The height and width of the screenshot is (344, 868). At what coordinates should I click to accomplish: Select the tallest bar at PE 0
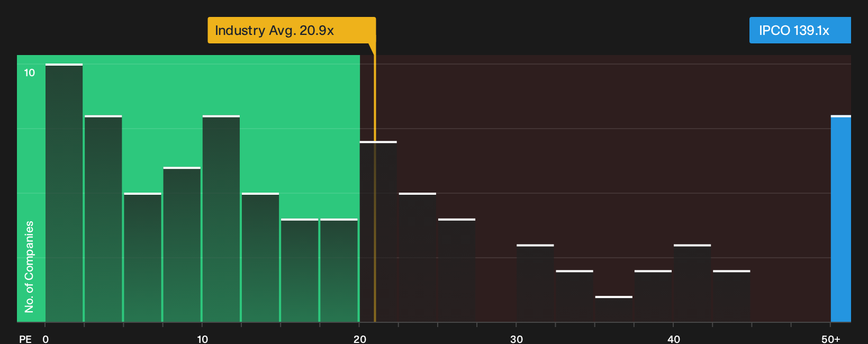(x=64, y=193)
